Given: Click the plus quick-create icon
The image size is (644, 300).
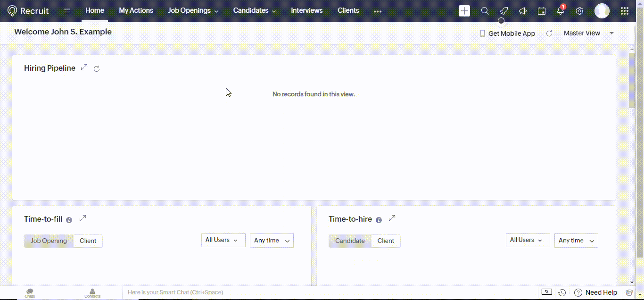Looking at the screenshot, I should 464,11.
